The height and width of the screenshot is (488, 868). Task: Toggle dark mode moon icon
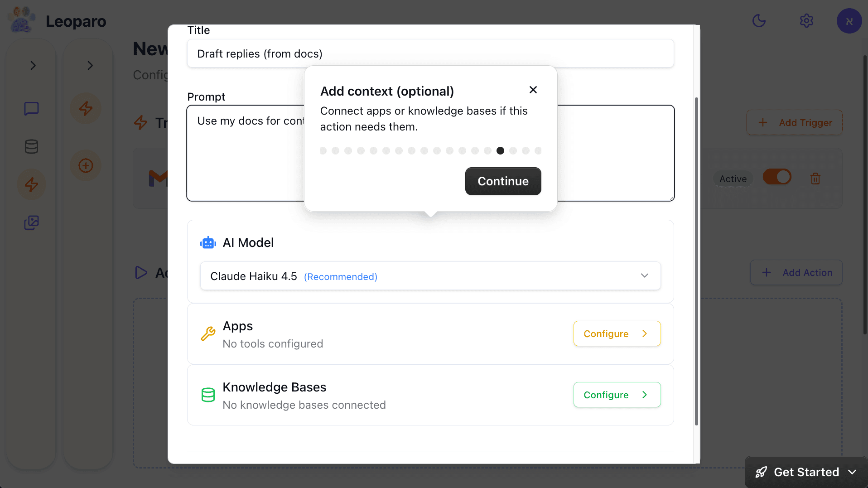[759, 21]
